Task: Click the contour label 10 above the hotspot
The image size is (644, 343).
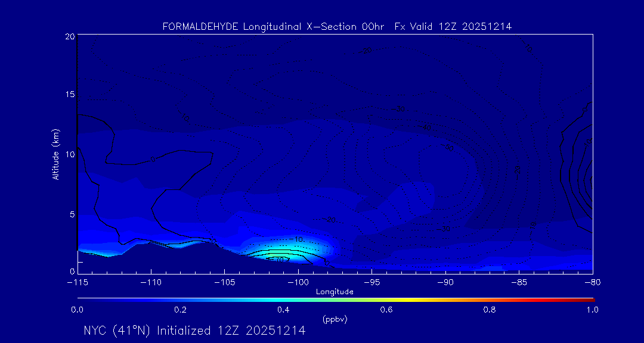Action: [299, 239]
